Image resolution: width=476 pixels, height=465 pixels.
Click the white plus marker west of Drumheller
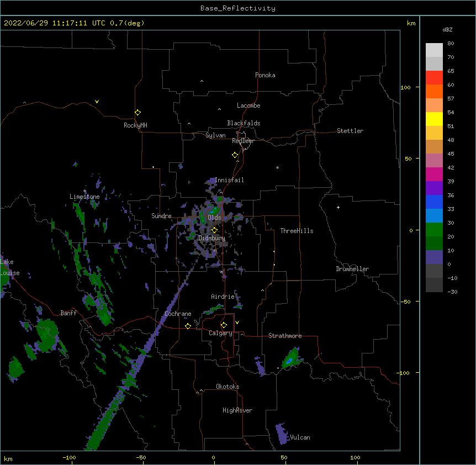pos(338,207)
